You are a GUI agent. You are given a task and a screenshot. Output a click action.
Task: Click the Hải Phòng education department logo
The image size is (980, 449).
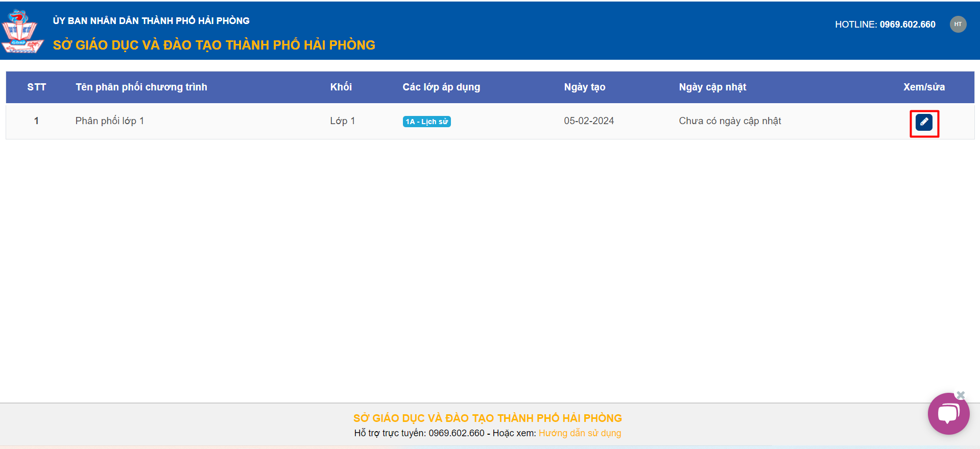click(21, 31)
